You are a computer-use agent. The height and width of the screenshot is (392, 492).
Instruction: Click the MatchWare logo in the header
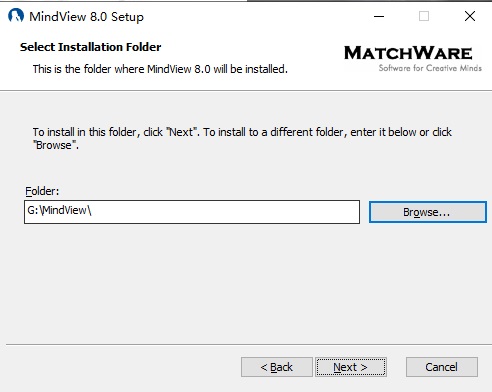tap(408, 53)
